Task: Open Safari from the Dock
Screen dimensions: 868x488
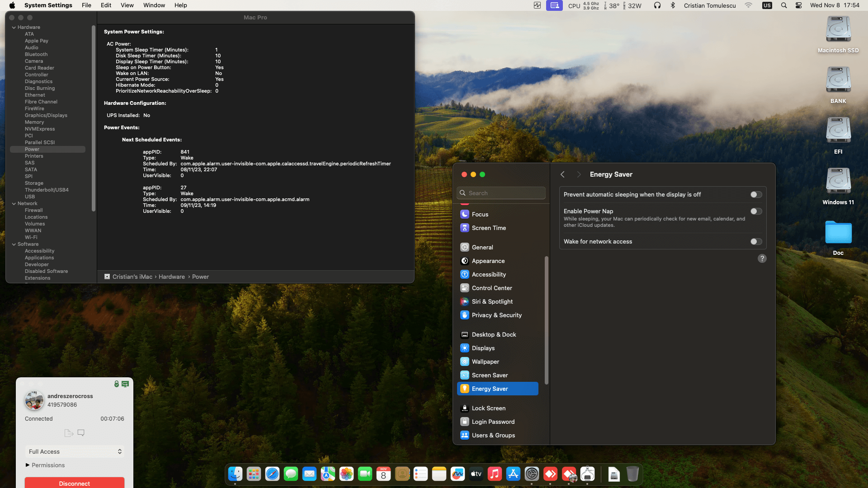Action: (x=272, y=474)
